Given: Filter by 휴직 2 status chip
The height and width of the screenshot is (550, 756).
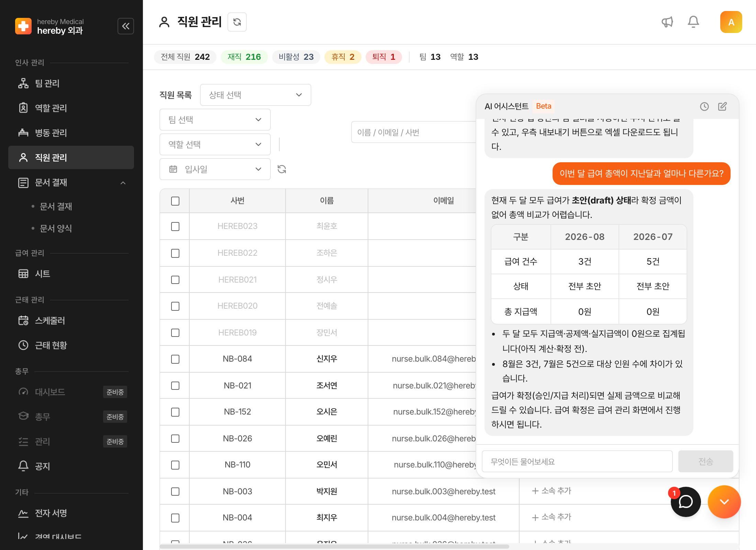Looking at the screenshot, I should pos(343,57).
